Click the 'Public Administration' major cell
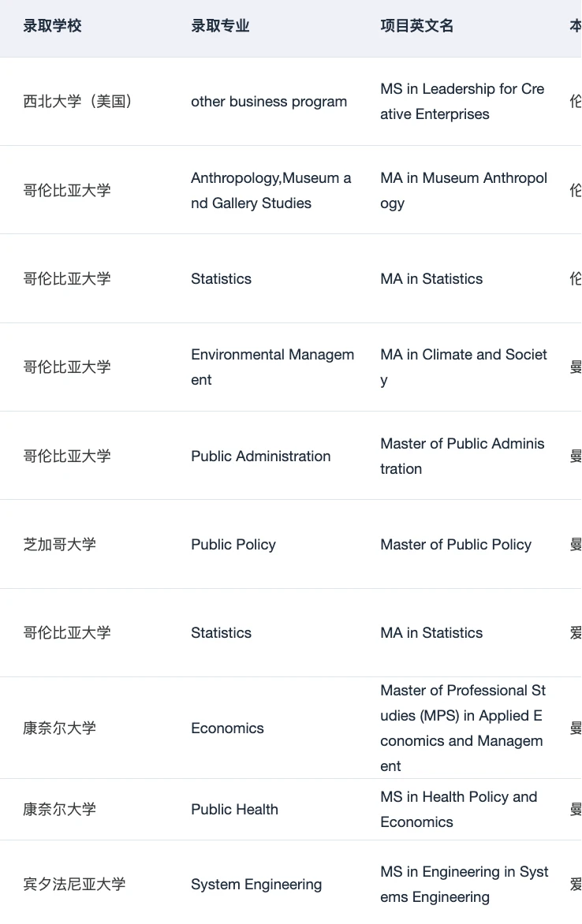Viewport: 582px width, 924px height. click(260, 456)
